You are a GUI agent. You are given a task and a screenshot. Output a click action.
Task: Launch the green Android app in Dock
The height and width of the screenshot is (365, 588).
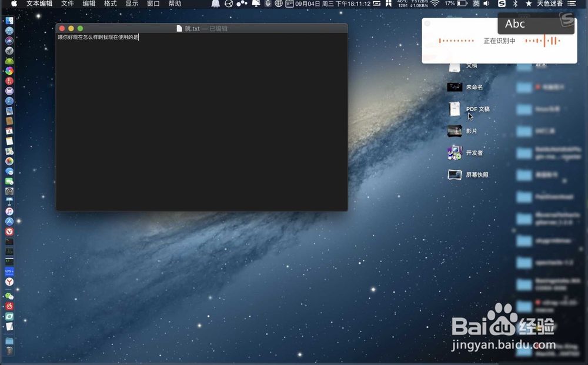tap(9, 61)
